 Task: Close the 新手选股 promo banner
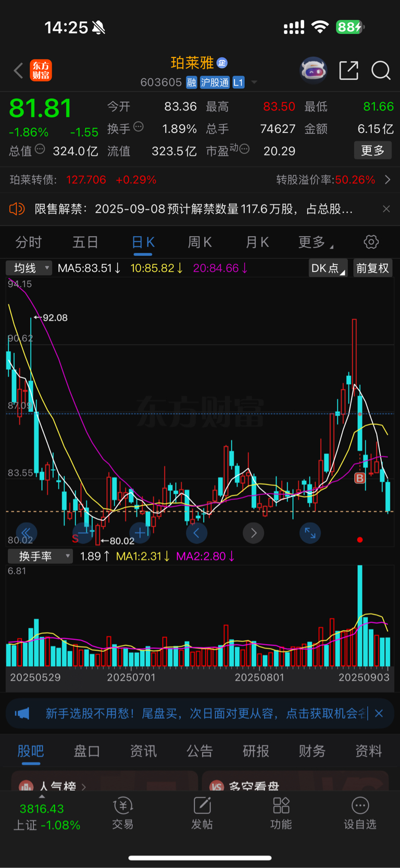[x=379, y=713]
